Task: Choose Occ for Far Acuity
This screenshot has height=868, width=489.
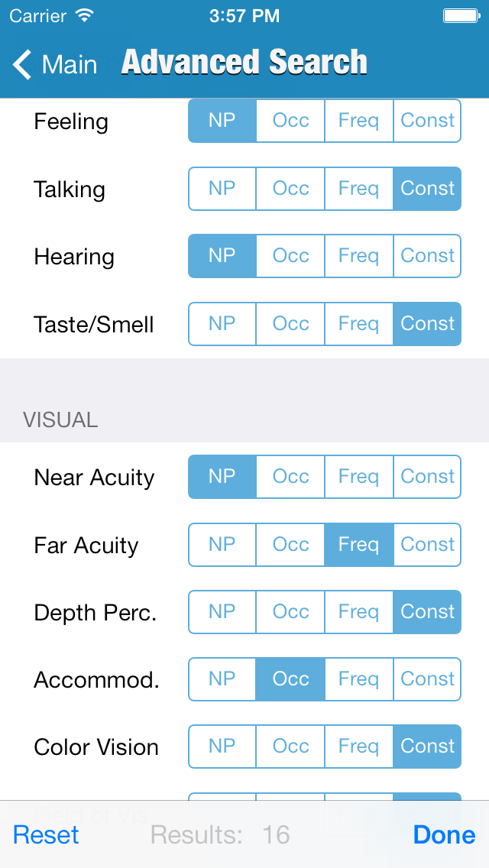Action: [290, 545]
